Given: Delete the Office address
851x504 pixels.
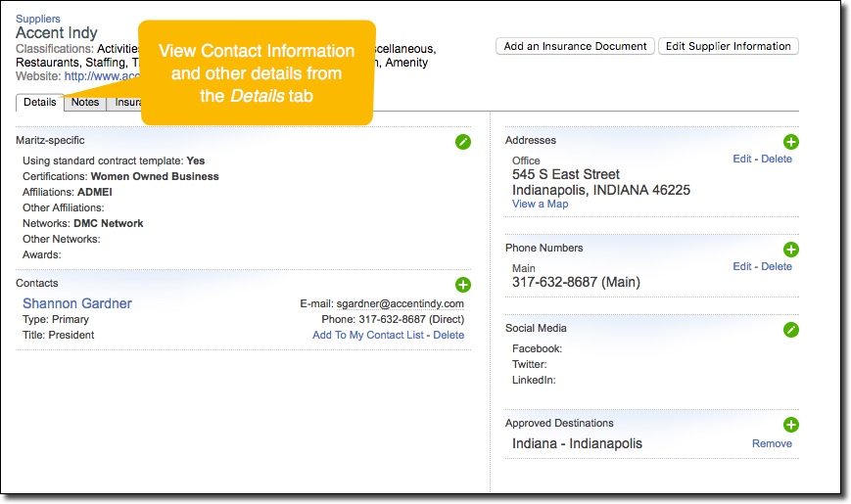Looking at the screenshot, I should tap(777, 159).
